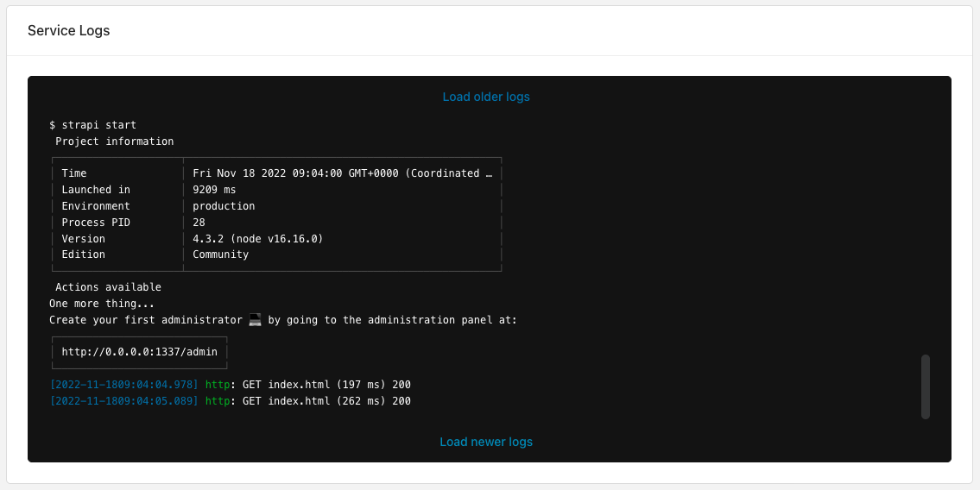The height and width of the screenshot is (490, 980).
Task: Select the '9209 ms' launch value
Action: click(214, 190)
